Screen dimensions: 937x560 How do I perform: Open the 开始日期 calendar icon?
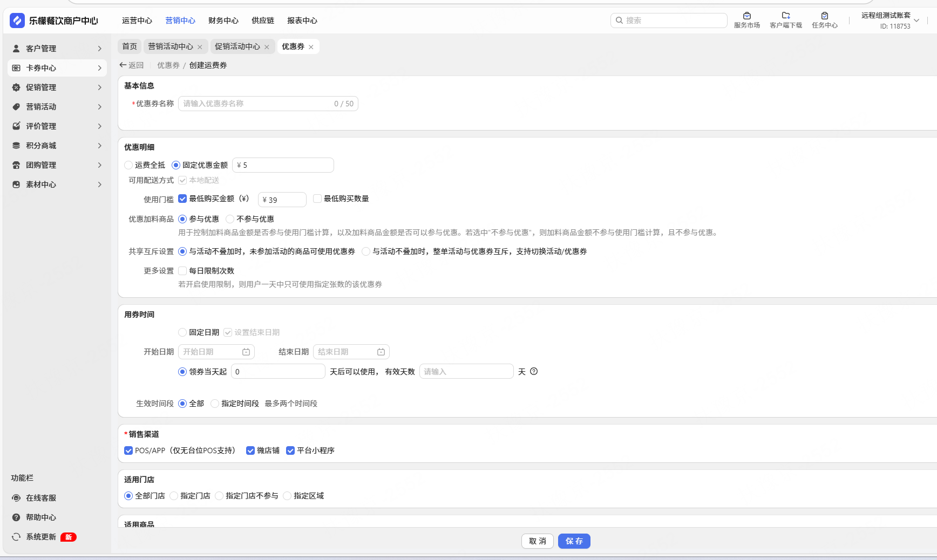(246, 352)
